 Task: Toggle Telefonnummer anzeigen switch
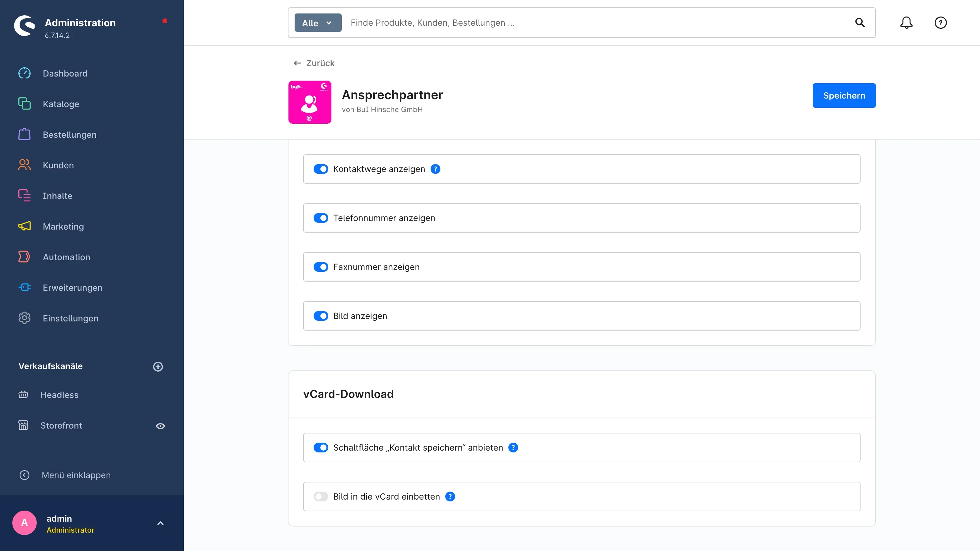[321, 218]
